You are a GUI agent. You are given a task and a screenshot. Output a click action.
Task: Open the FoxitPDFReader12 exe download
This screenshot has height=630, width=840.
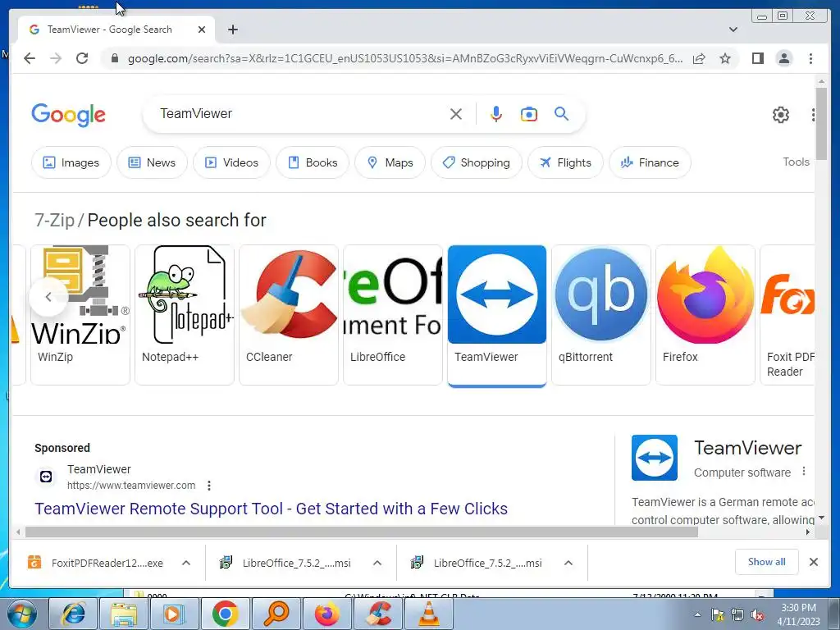[x=97, y=563]
